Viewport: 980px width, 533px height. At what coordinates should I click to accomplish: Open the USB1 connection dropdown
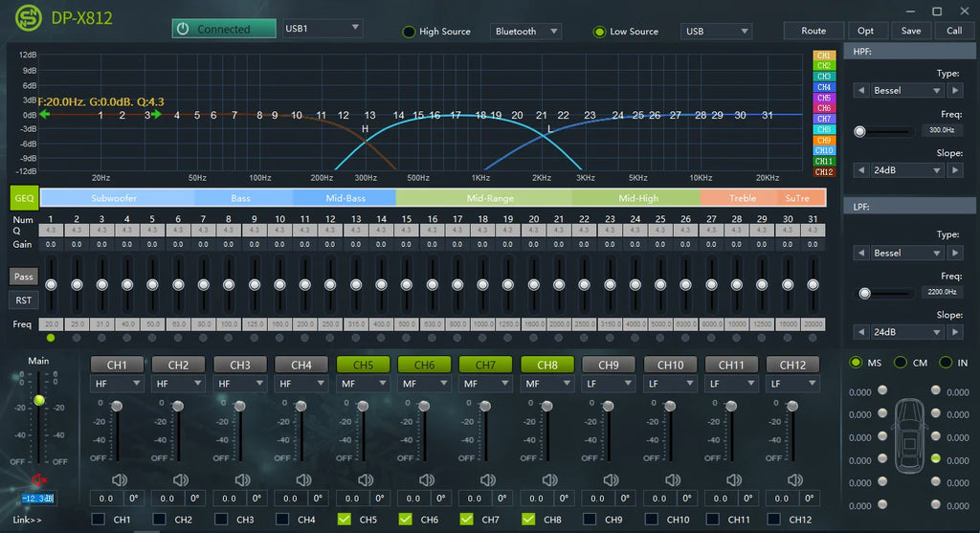[322, 28]
